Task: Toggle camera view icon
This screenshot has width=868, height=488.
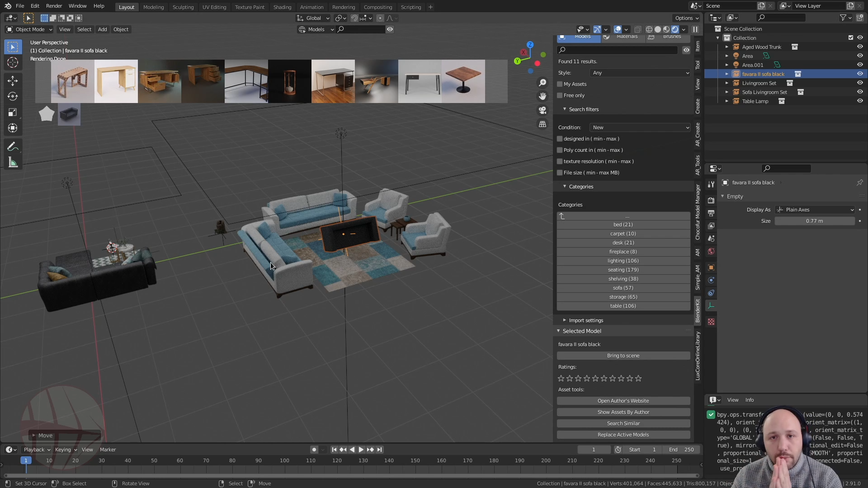Action: 542,110
